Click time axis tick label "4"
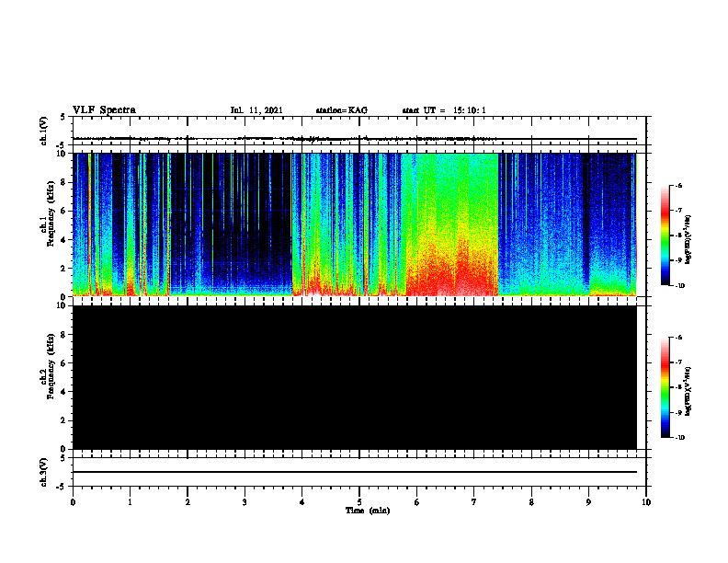 302,502
